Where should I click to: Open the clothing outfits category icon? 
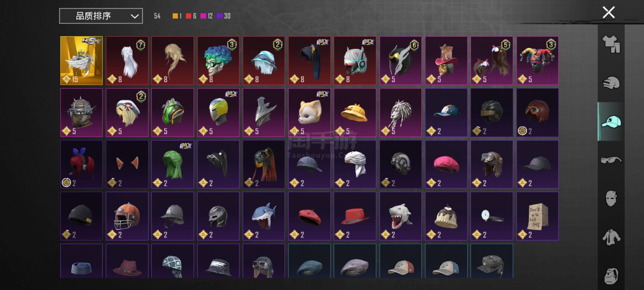[611, 44]
